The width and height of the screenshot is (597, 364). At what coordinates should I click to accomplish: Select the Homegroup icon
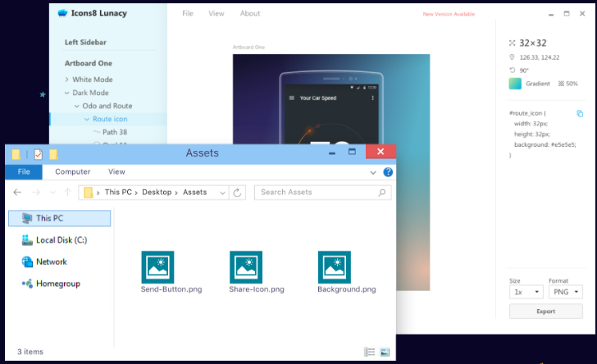click(x=27, y=284)
